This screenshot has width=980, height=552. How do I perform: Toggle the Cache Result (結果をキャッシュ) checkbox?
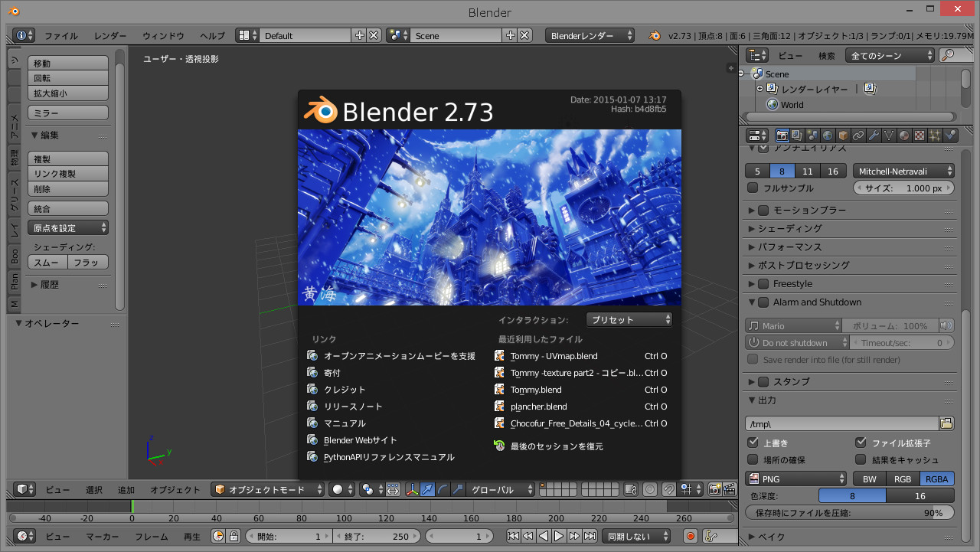click(x=861, y=459)
